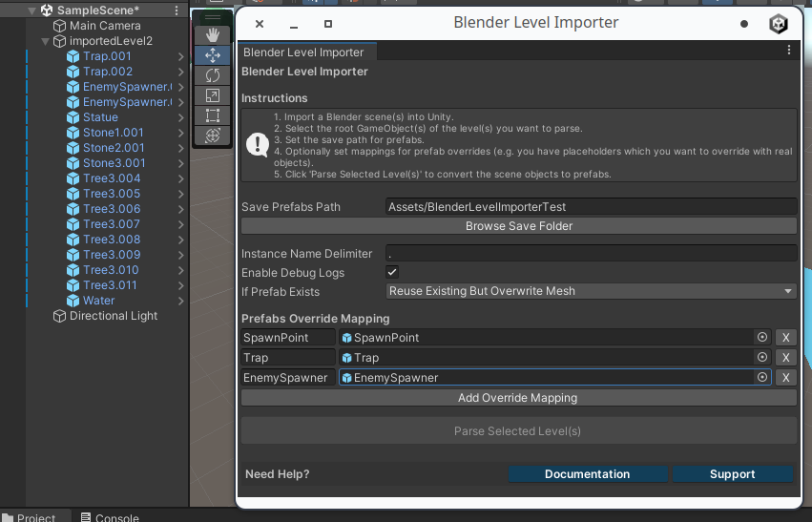
Task: Toggle Enable Debug Logs checkbox
Action: [392, 272]
